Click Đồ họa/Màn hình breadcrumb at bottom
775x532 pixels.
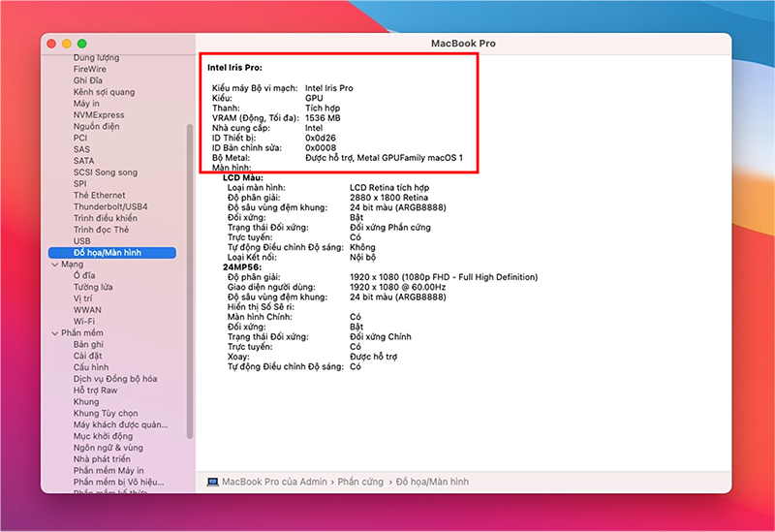(x=432, y=482)
